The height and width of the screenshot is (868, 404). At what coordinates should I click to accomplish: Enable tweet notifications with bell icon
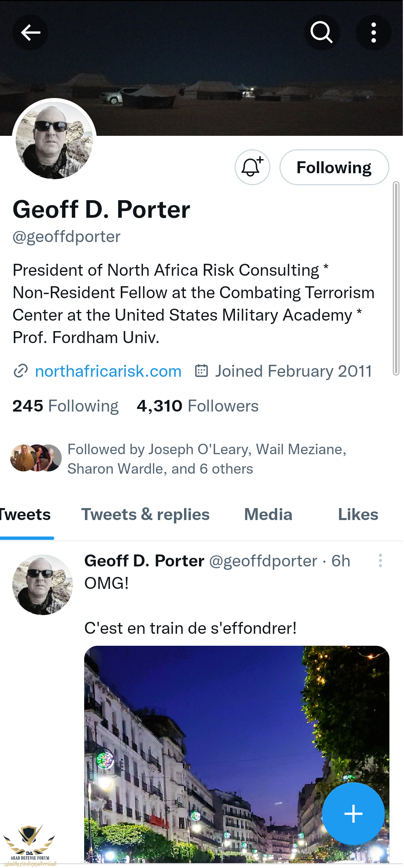(x=252, y=167)
